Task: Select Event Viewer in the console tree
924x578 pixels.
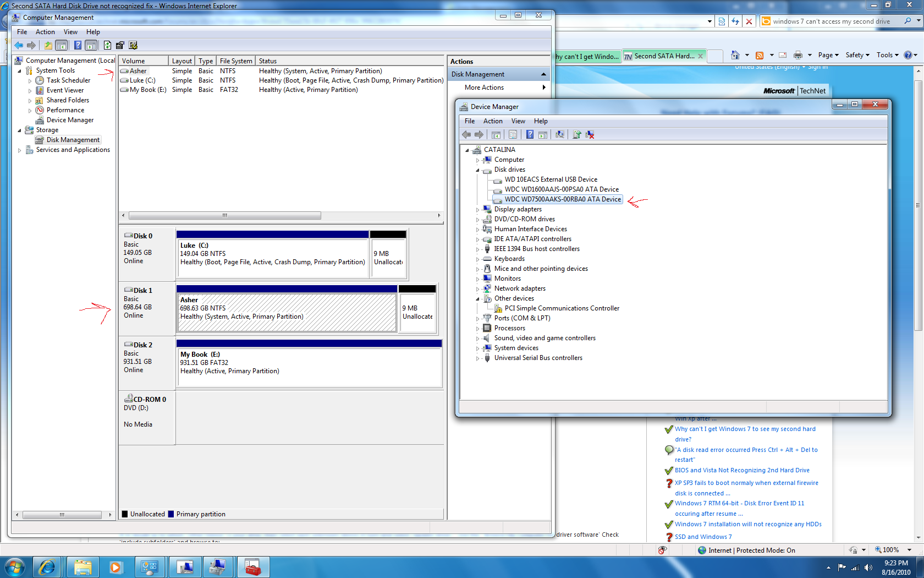Action: 65,90
